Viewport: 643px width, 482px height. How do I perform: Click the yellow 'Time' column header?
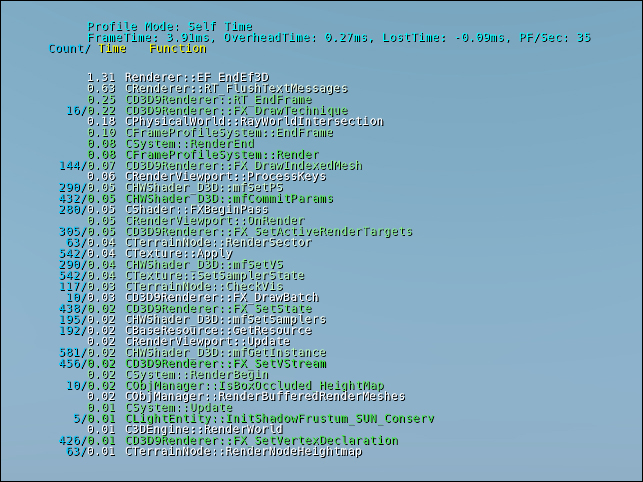[112, 49]
